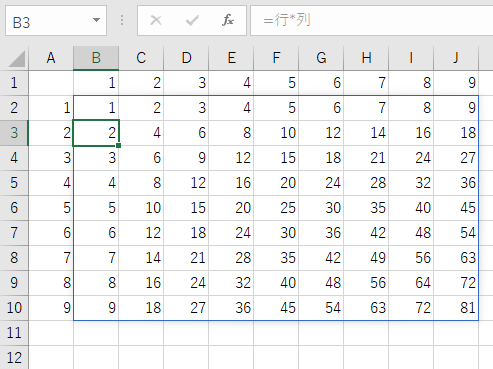Click the selected cell B3
Viewport: 493px width, 369px height.
[96, 133]
